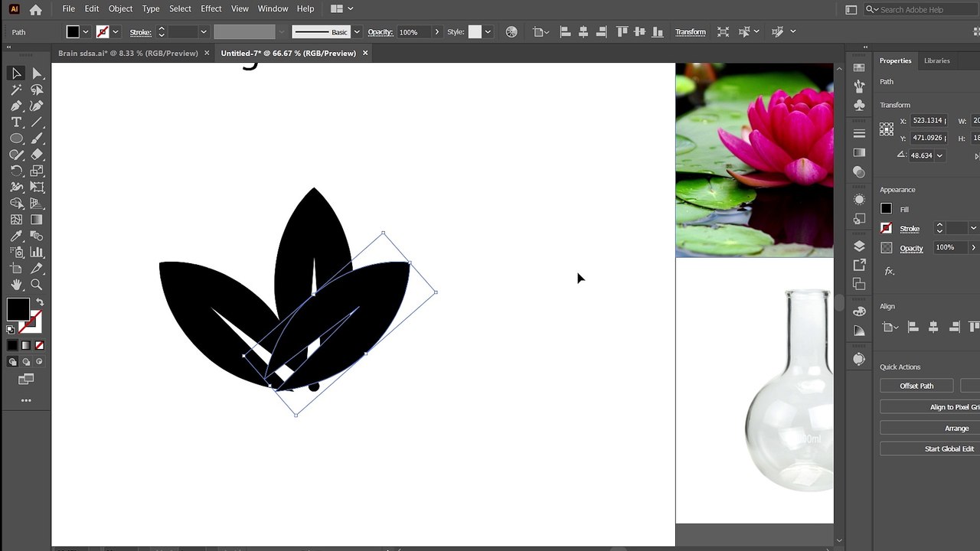Image resolution: width=980 pixels, height=551 pixels.
Task: Open the File menu
Action: [x=69, y=8]
